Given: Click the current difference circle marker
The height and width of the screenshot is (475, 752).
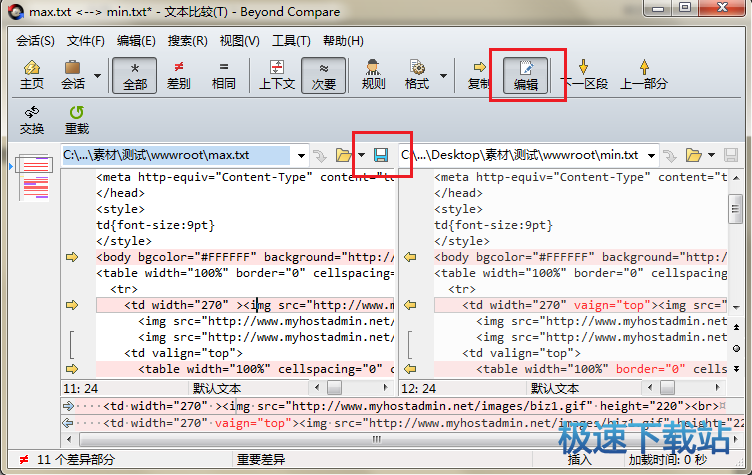Looking at the screenshot, I should [737, 348].
